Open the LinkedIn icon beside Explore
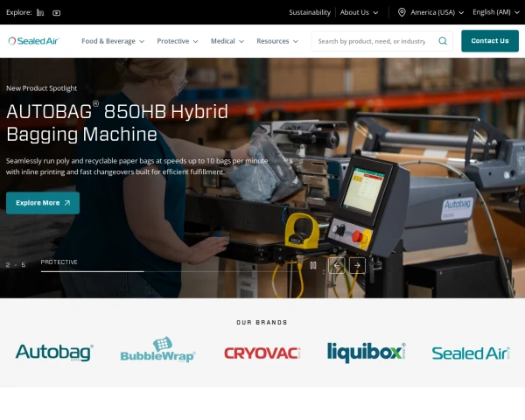This screenshot has height=420, width=525. click(40, 13)
